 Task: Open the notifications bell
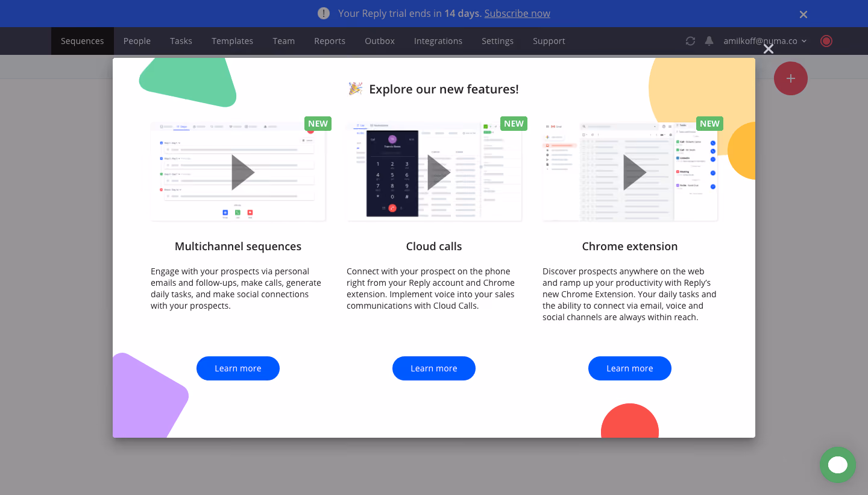(x=709, y=41)
